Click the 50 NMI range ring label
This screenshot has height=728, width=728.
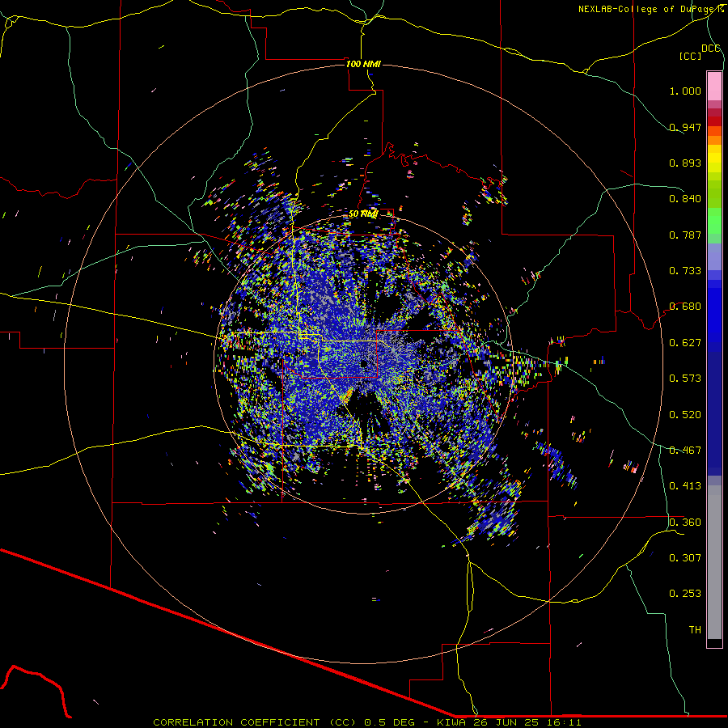click(x=363, y=214)
